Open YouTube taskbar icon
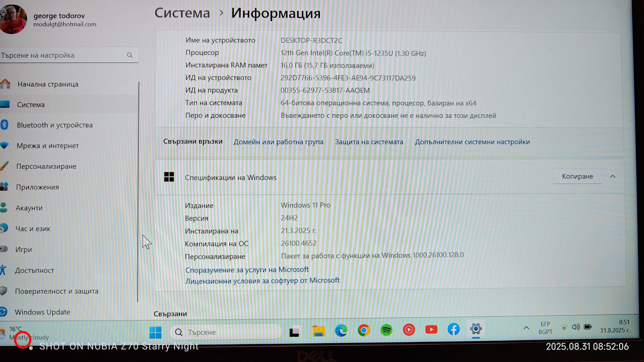Viewport: 644px width, 362px height. point(431,329)
